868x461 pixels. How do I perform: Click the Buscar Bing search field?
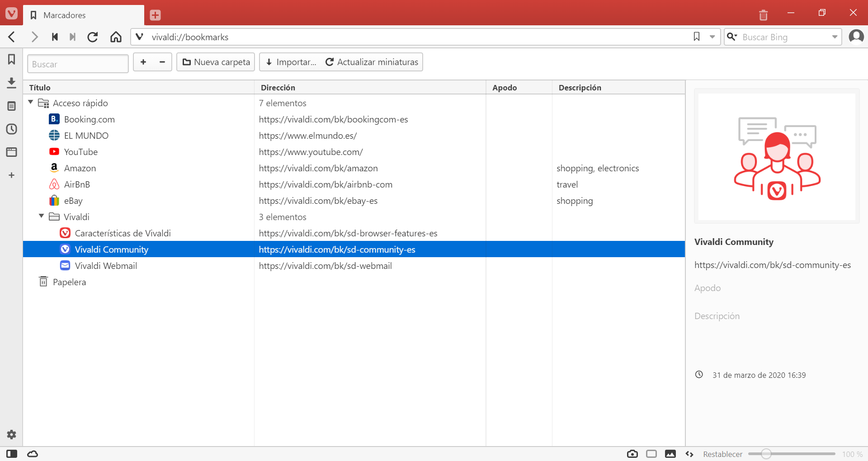pos(784,37)
